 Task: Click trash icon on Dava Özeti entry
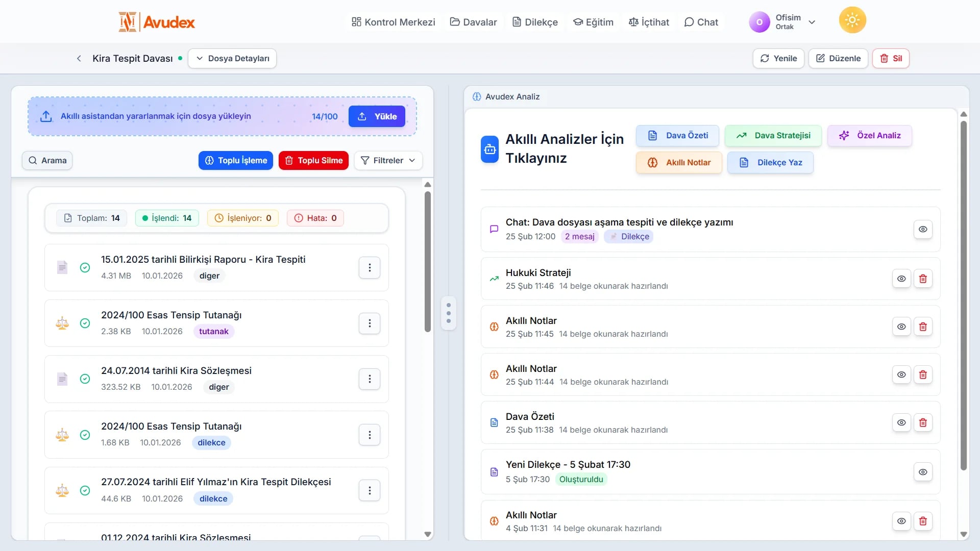pyautogui.click(x=922, y=423)
